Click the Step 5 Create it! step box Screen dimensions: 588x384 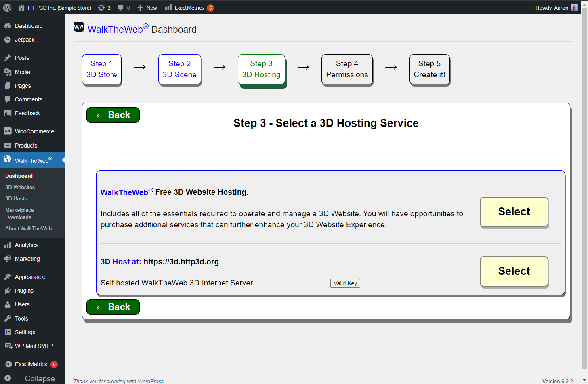pos(430,69)
